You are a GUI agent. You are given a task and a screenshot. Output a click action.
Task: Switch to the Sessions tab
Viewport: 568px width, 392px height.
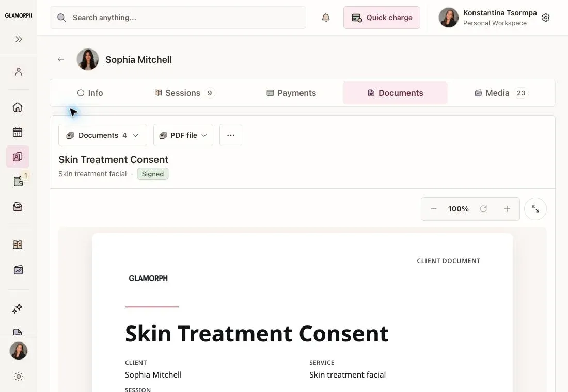185,93
